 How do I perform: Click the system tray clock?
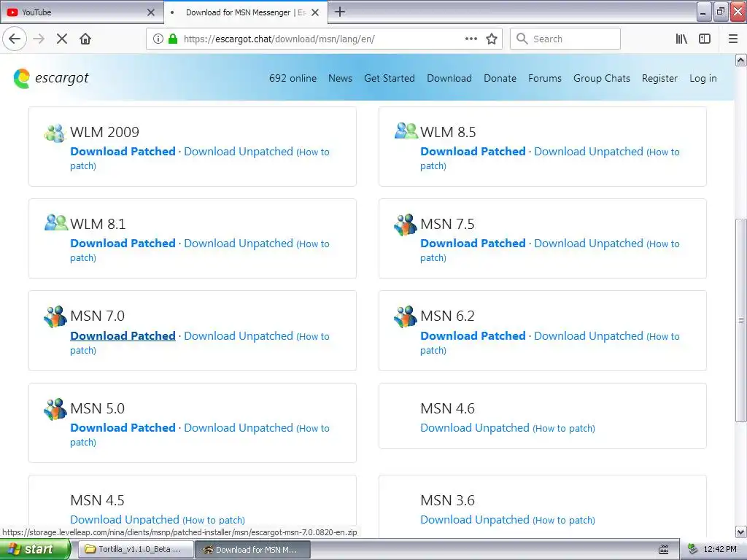tap(720, 549)
